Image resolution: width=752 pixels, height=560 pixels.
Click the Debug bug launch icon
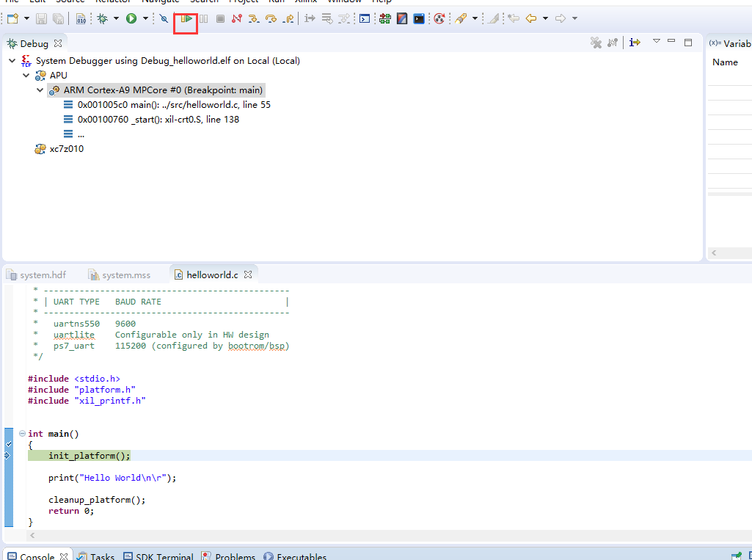click(102, 18)
